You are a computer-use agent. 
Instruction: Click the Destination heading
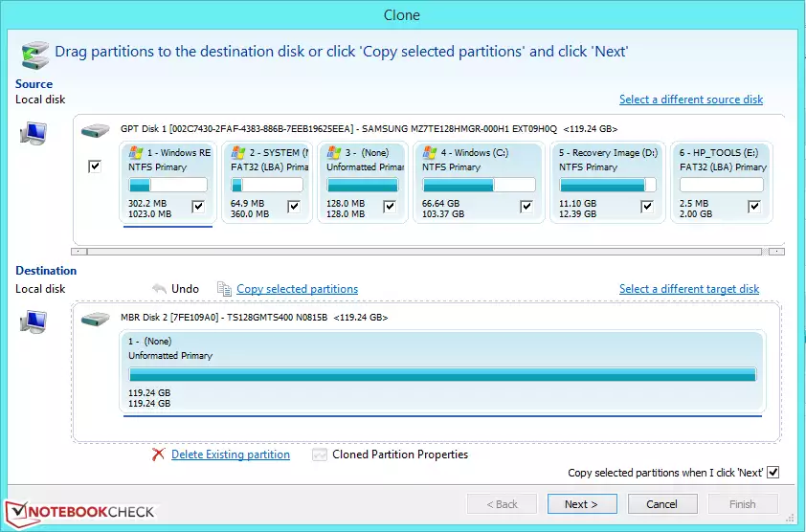pos(46,271)
